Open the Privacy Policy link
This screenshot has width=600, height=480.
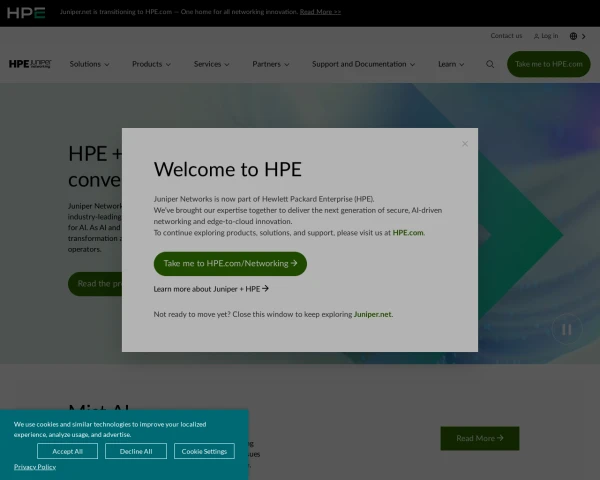point(35,467)
